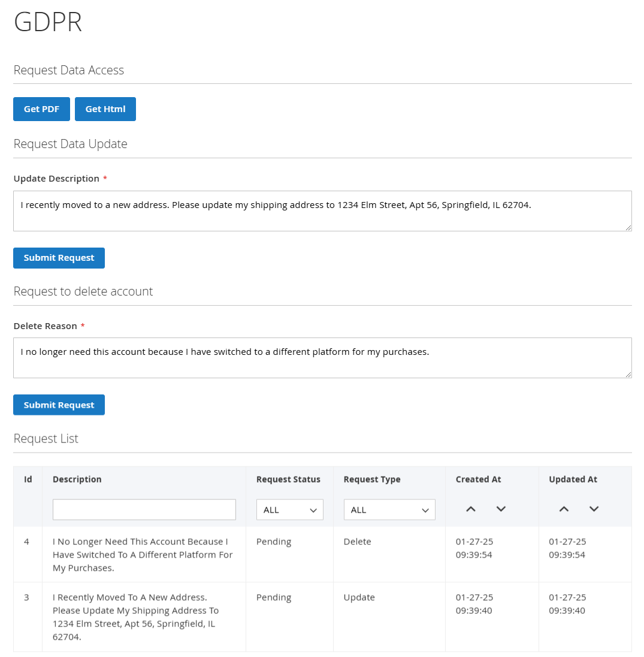This screenshot has height=657, width=644.
Task: Expand the Request Type filter dropdown
Action: pyautogui.click(x=389, y=510)
